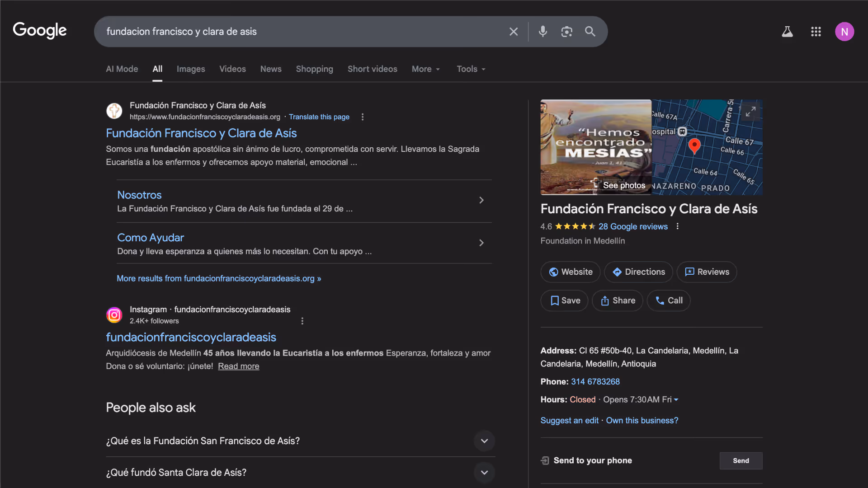Expand the opening hours dropdown

tap(676, 400)
